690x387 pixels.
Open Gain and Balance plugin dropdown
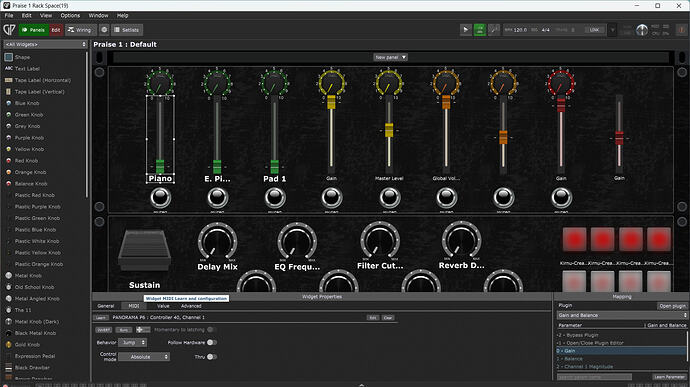tap(622, 315)
